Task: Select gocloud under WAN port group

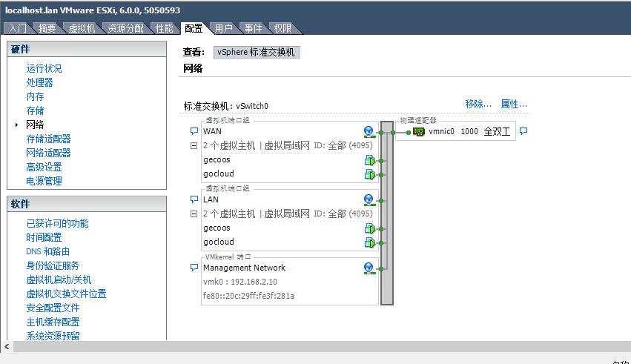Action: [x=219, y=173]
